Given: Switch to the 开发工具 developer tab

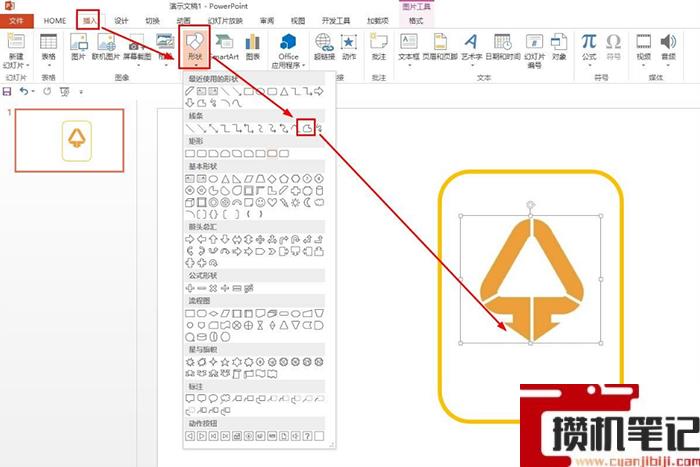Looking at the screenshot, I should tap(336, 21).
